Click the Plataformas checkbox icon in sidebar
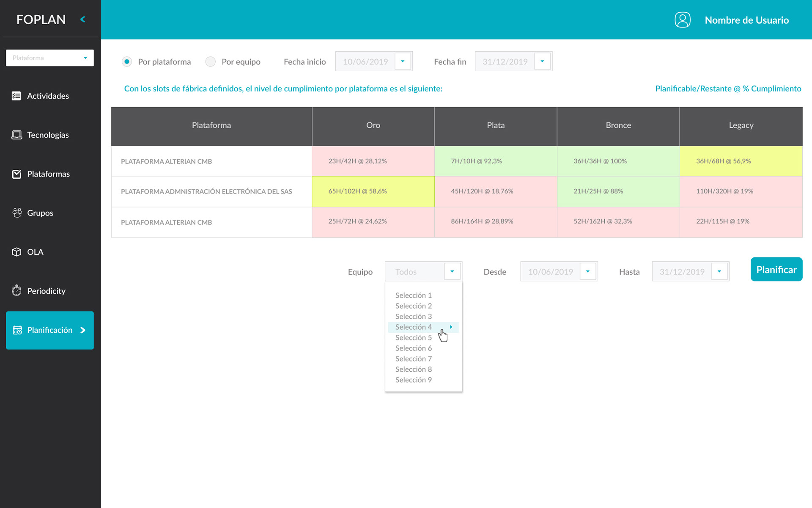812x508 pixels. click(16, 174)
